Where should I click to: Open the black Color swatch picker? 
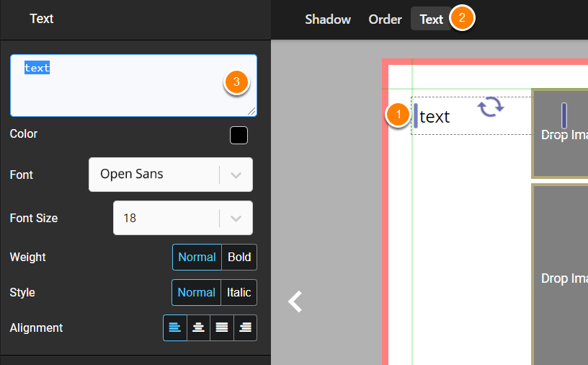point(239,135)
